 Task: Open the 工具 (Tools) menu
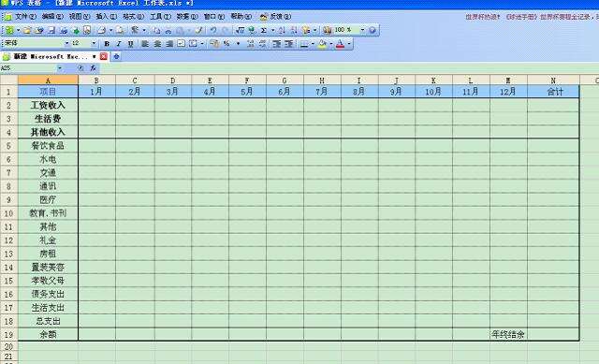click(x=160, y=17)
